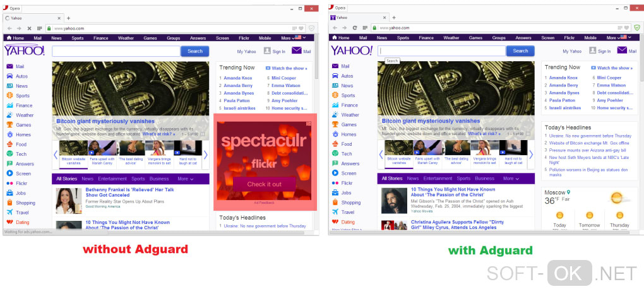Focus the Yahoo search field in with-Adguard window

441,51
